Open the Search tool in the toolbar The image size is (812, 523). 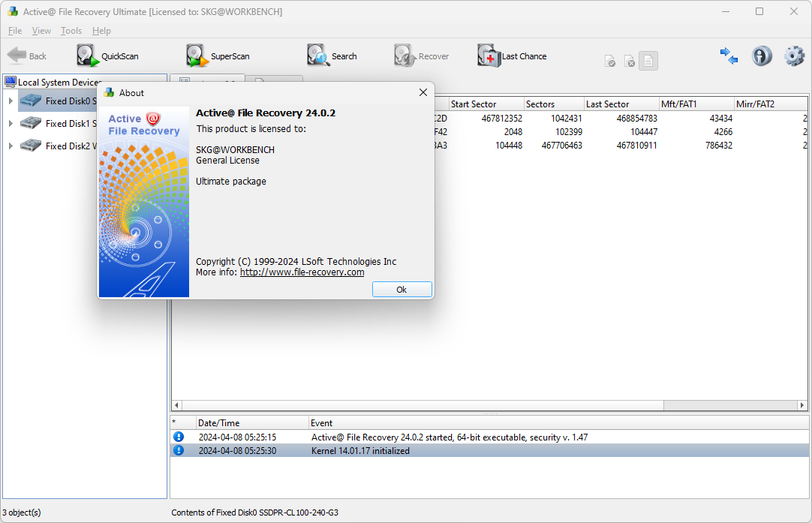(332, 56)
